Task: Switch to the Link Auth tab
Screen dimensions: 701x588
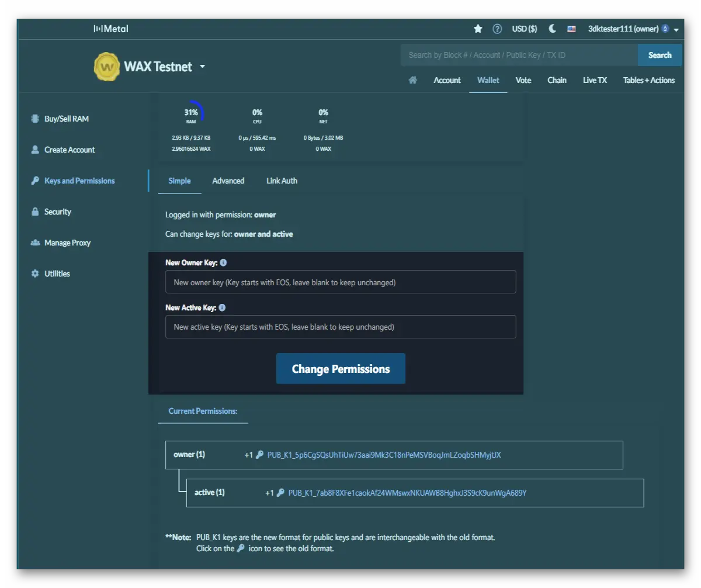Action: pos(282,181)
